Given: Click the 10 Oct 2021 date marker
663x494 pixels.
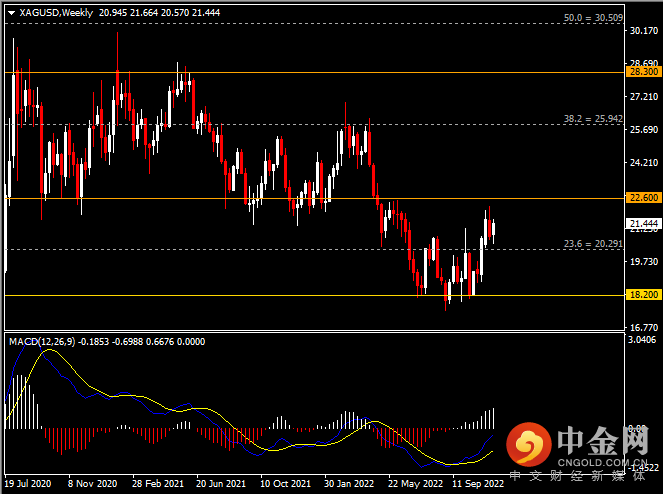Looking at the screenshot, I should (x=287, y=482).
